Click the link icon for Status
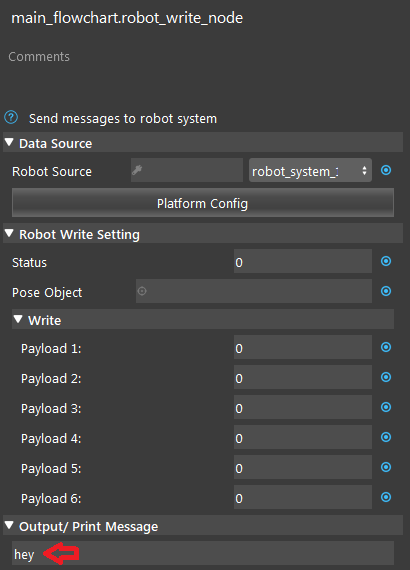This screenshot has height=570, width=410. pyautogui.click(x=386, y=261)
